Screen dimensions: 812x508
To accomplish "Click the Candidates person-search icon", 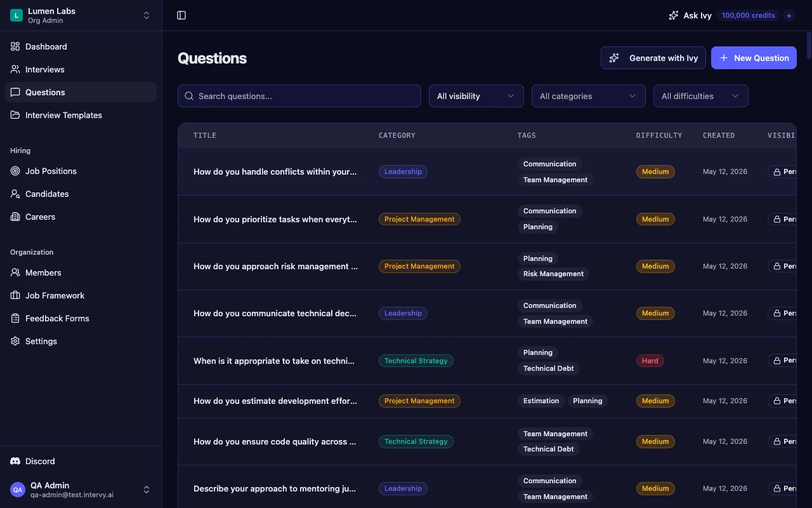I will point(15,194).
